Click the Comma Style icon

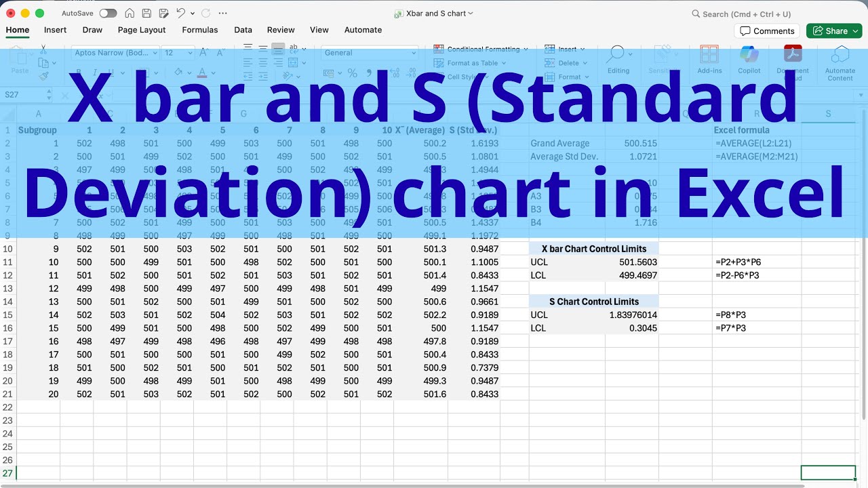point(370,73)
